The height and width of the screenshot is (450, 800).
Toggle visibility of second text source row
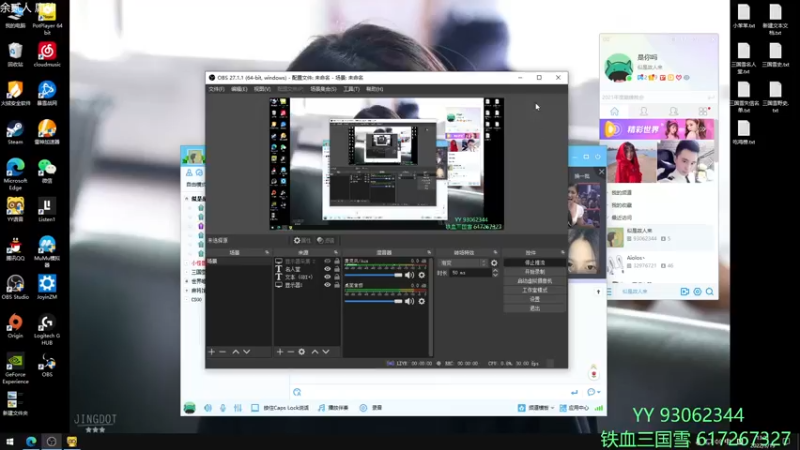328,269
